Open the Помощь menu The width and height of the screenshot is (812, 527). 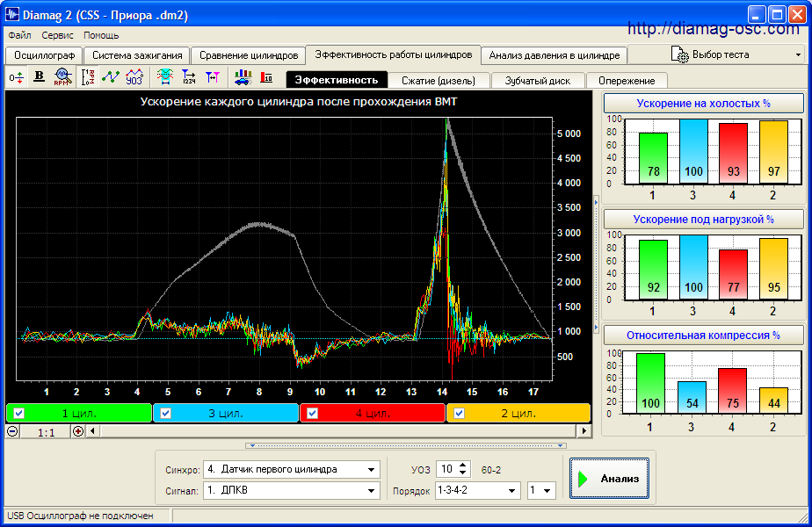[102, 35]
